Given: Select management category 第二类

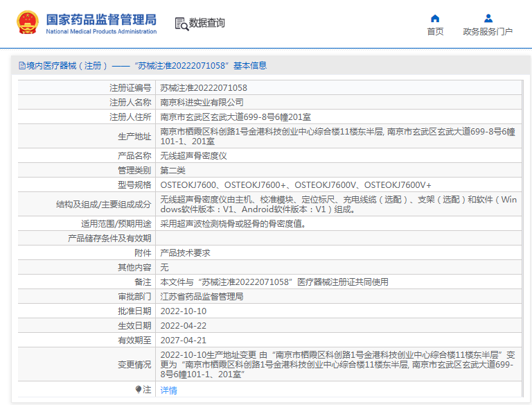Looking at the screenshot, I should tap(172, 171).
